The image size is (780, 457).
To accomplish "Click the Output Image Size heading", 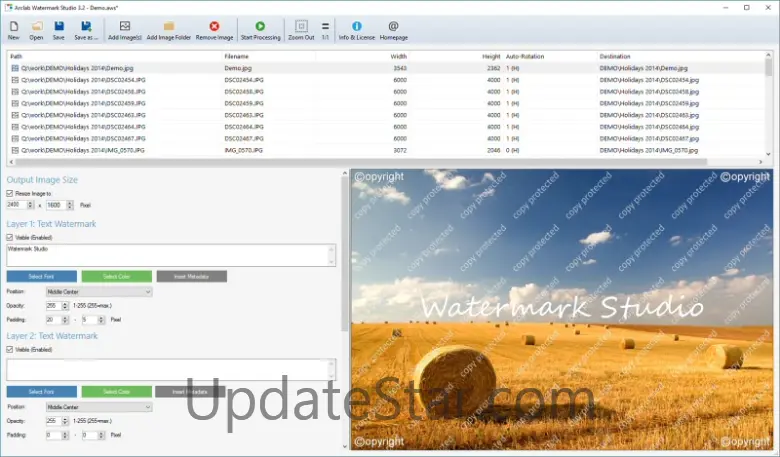I will [42, 180].
